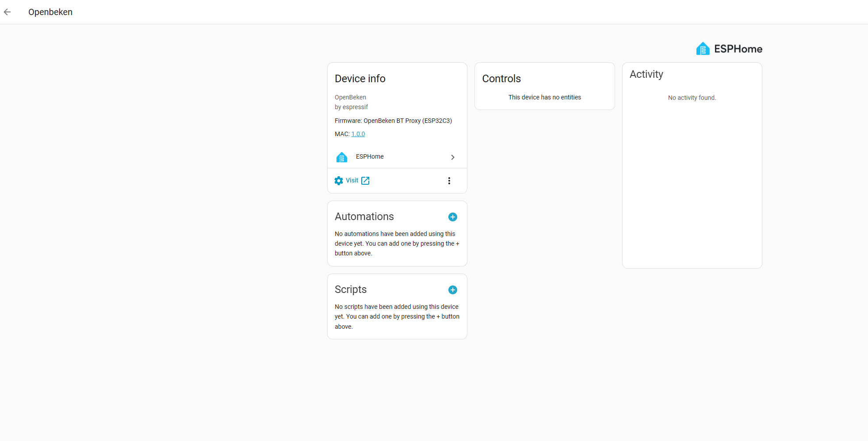Click the Visit device link

point(352,180)
